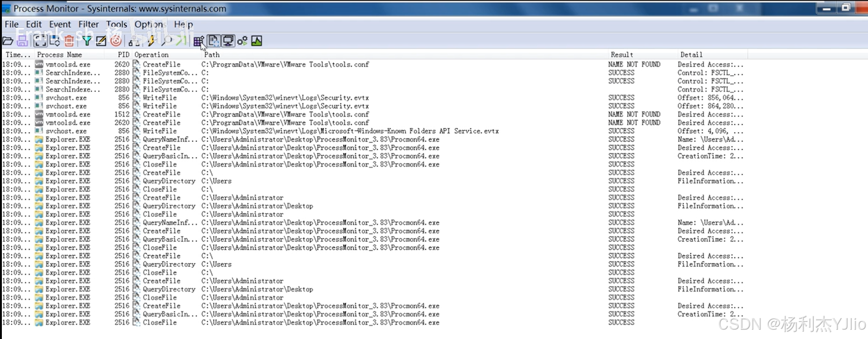Click the Jump To Object arrow icon
Screen dimensions: 868x339
click(181, 41)
